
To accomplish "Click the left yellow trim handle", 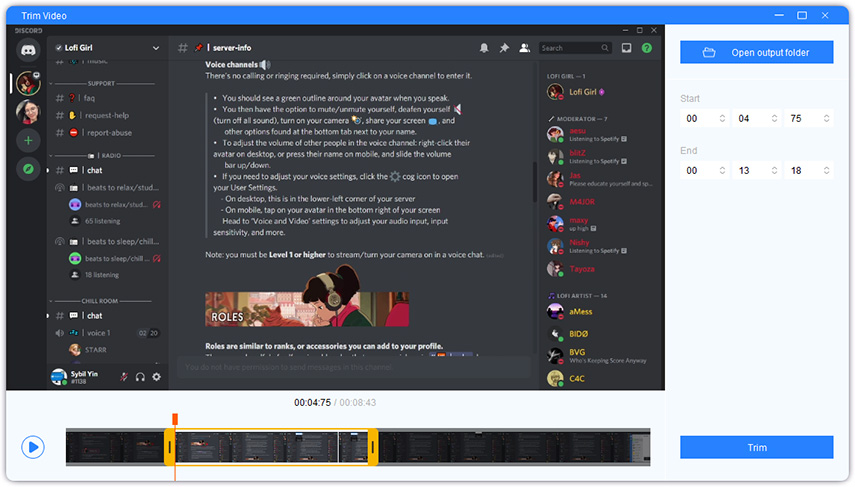I will [170, 447].
